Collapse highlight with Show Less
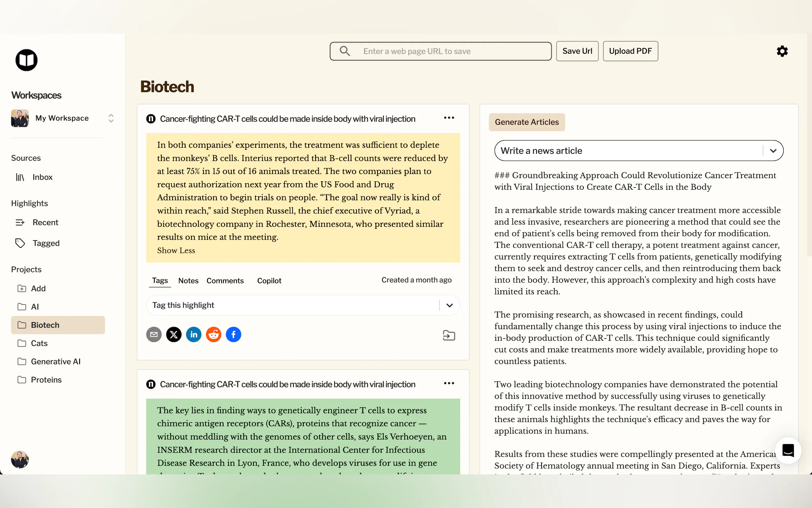812x508 pixels. (x=176, y=250)
